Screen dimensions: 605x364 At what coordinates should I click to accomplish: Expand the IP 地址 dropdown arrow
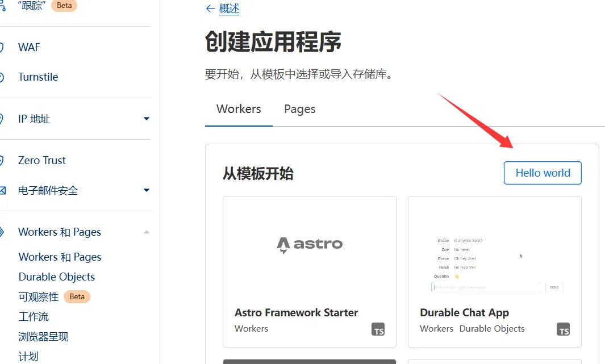[147, 119]
